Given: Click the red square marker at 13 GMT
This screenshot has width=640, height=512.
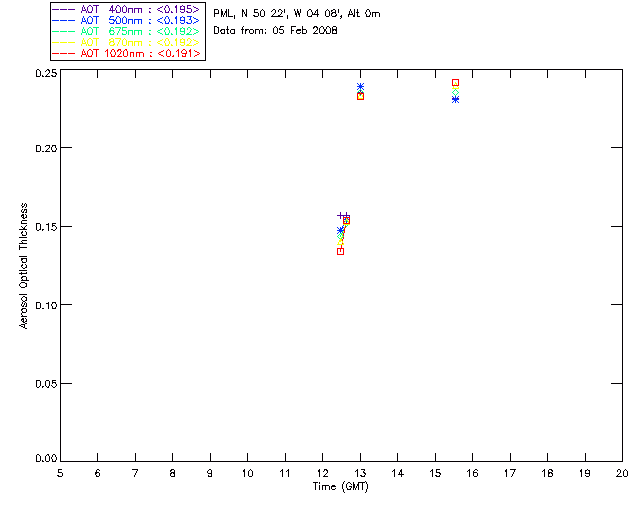Looking at the screenshot, I should point(360,96).
